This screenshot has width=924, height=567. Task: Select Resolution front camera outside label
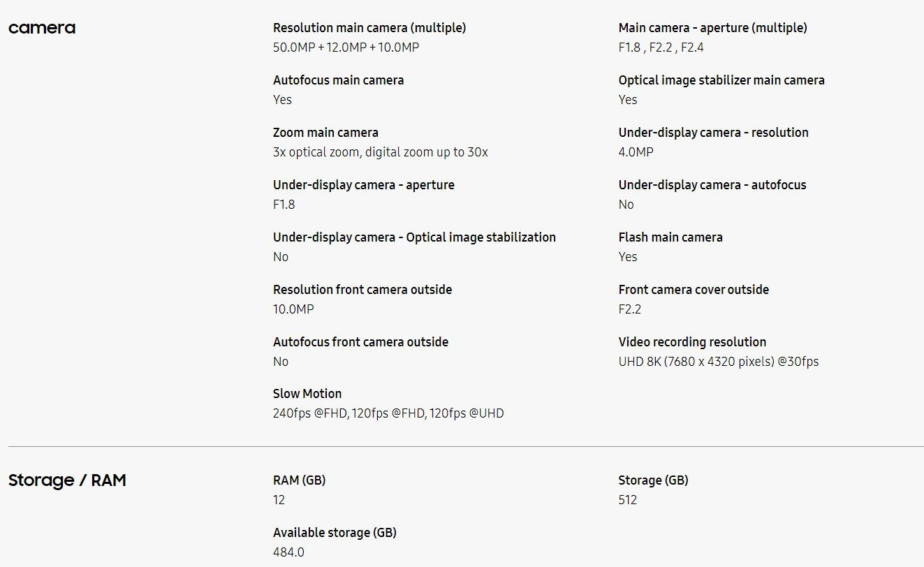(x=362, y=290)
